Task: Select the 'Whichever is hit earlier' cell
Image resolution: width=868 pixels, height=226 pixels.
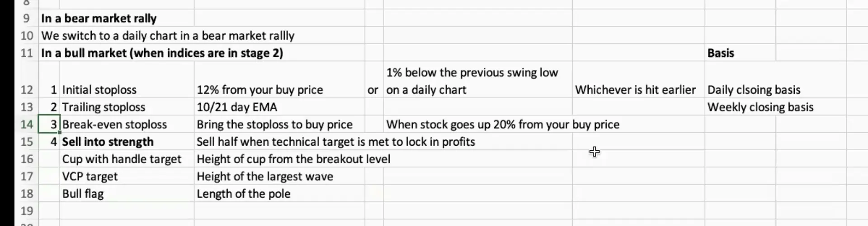Action: 638,90
